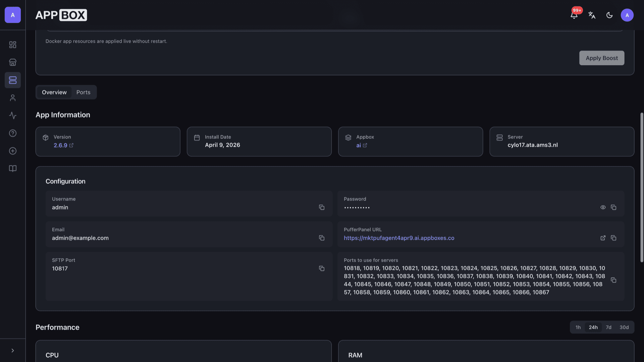Copy the Email value
This screenshot has height=362, width=644.
322,238
